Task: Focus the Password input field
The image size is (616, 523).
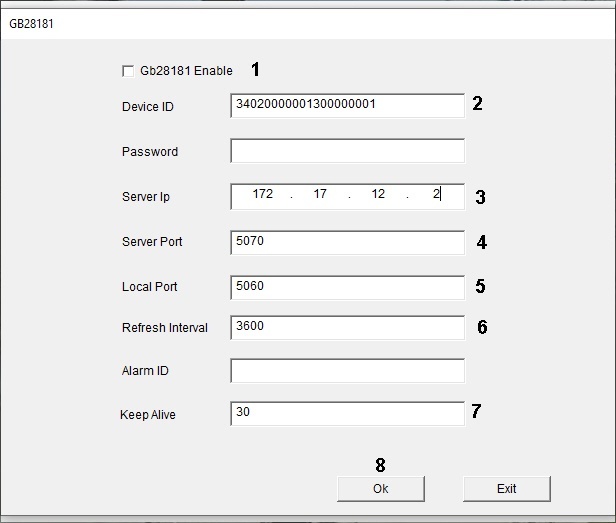Action: tap(347, 150)
